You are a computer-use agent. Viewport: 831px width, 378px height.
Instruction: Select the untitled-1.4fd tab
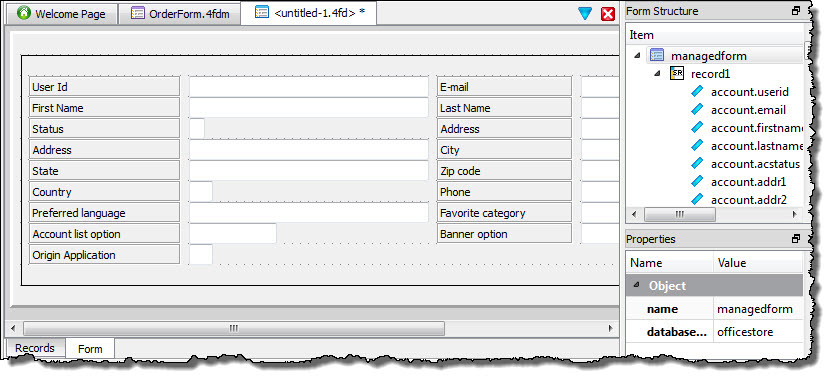(x=309, y=13)
